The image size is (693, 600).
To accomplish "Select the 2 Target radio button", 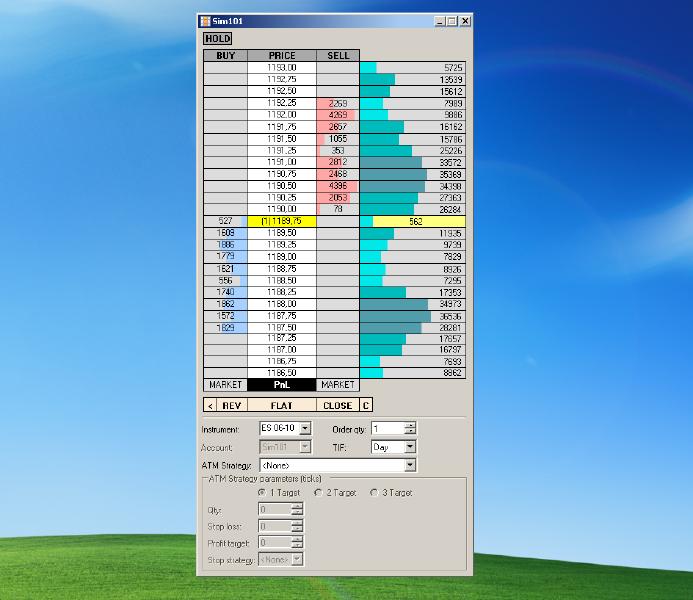I will click(x=318, y=492).
